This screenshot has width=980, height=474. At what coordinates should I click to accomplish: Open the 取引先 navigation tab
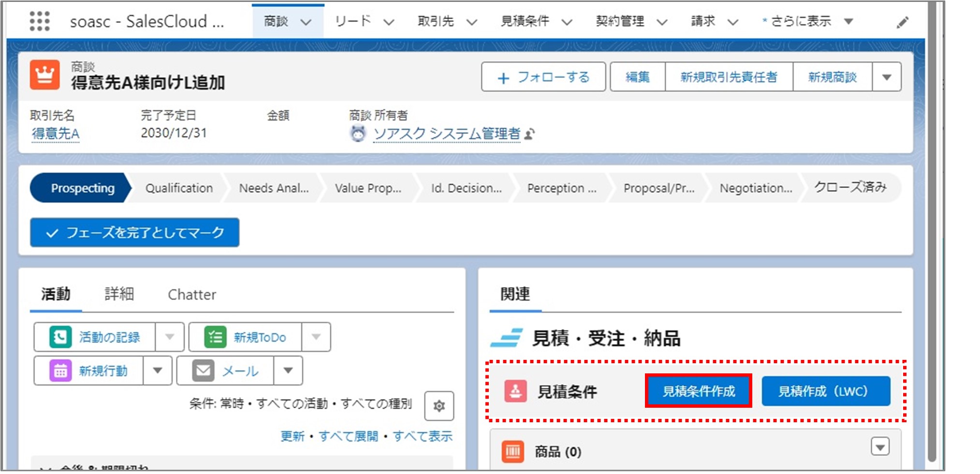click(436, 21)
